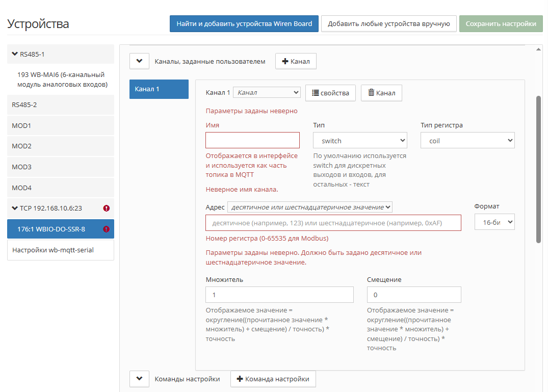Click red error icon next to TCP 192.168.10.6:23
548x392 pixels.
coord(107,208)
